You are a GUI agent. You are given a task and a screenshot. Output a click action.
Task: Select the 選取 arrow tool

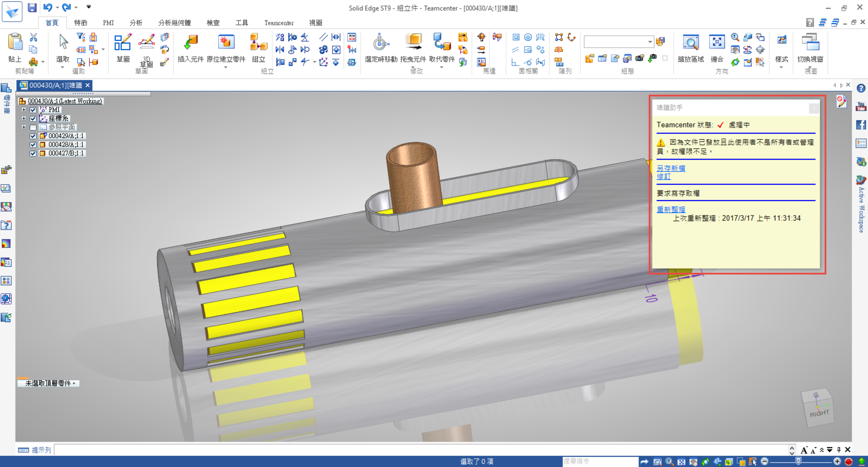pos(63,42)
